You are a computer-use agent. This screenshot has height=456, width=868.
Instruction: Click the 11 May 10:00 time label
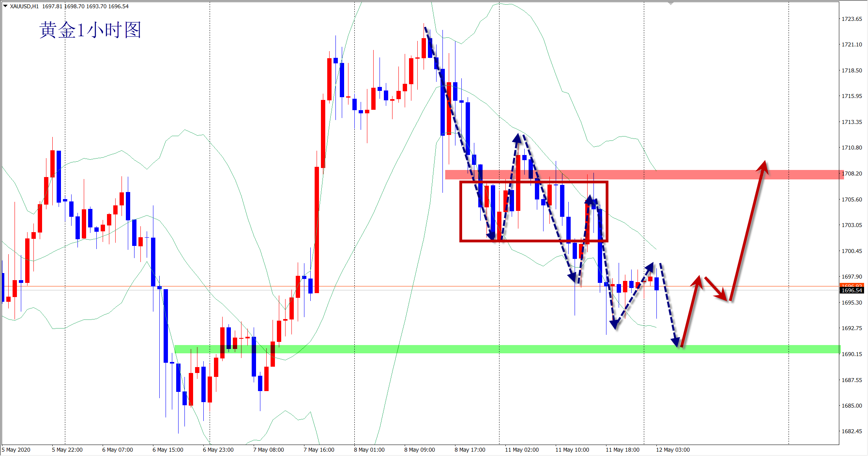click(572, 450)
